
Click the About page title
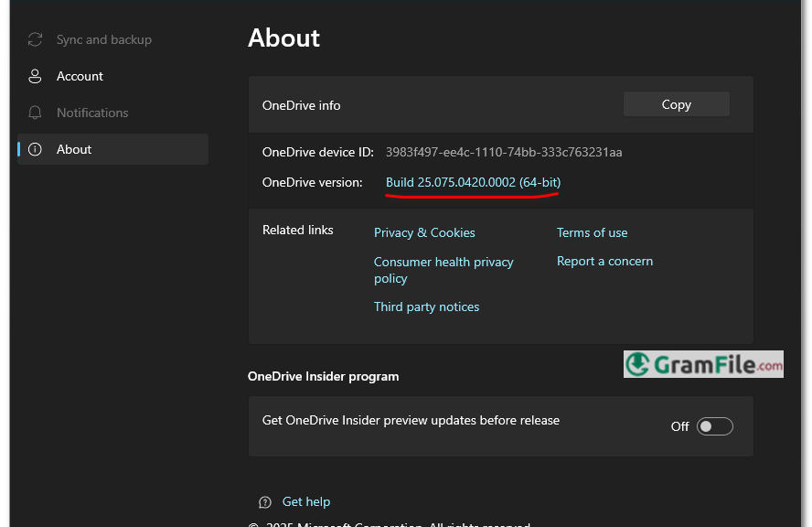pyautogui.click(x=283, y=38)
